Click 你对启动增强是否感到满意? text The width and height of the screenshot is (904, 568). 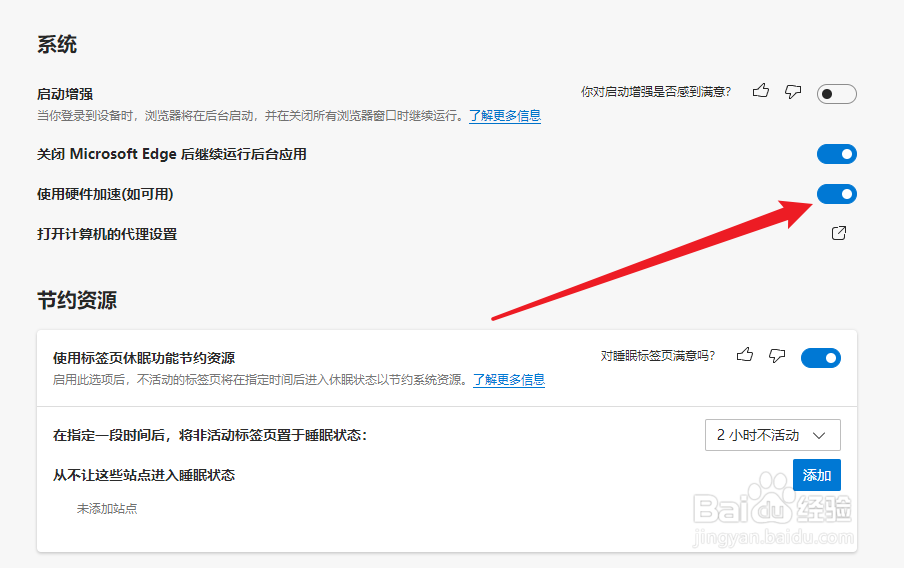[x=656, y=92]
